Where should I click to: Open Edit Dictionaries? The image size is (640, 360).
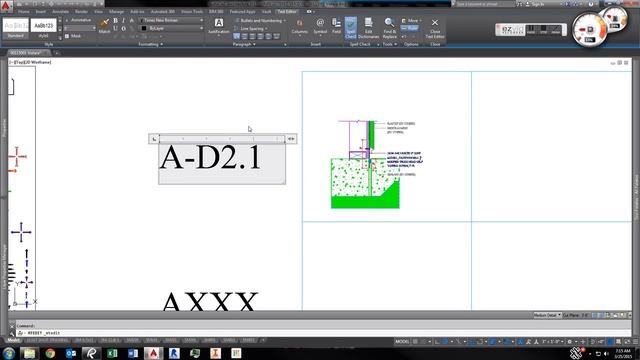tap(369, 28)
